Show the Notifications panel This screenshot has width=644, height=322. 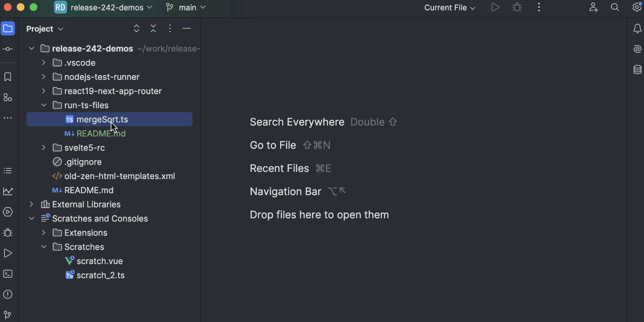point(637,29)
